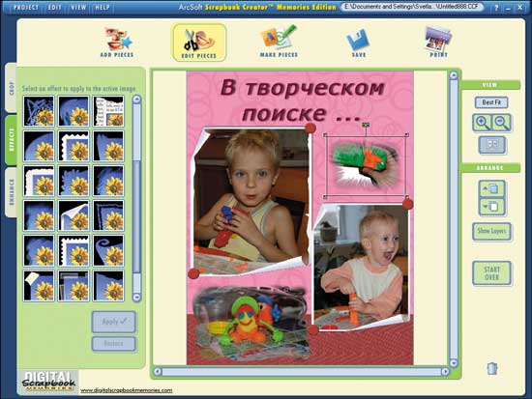Click the help question mark in title bar
The image size is (532, 399).
point(496,8)
